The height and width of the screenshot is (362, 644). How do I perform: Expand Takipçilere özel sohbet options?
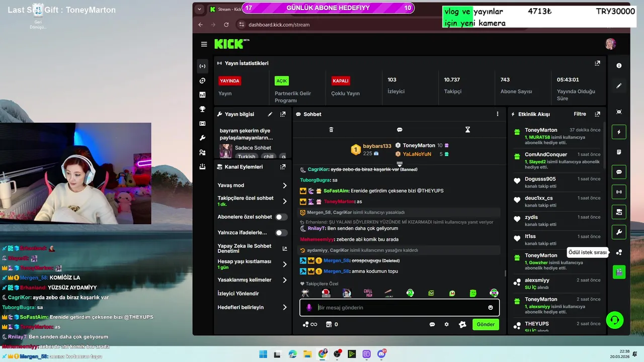click(284, 201)
